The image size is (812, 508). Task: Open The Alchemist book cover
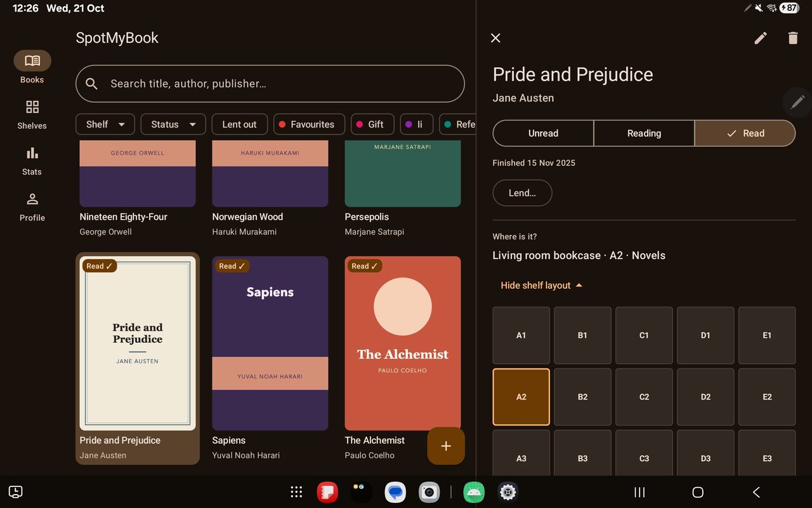point(403,344)
